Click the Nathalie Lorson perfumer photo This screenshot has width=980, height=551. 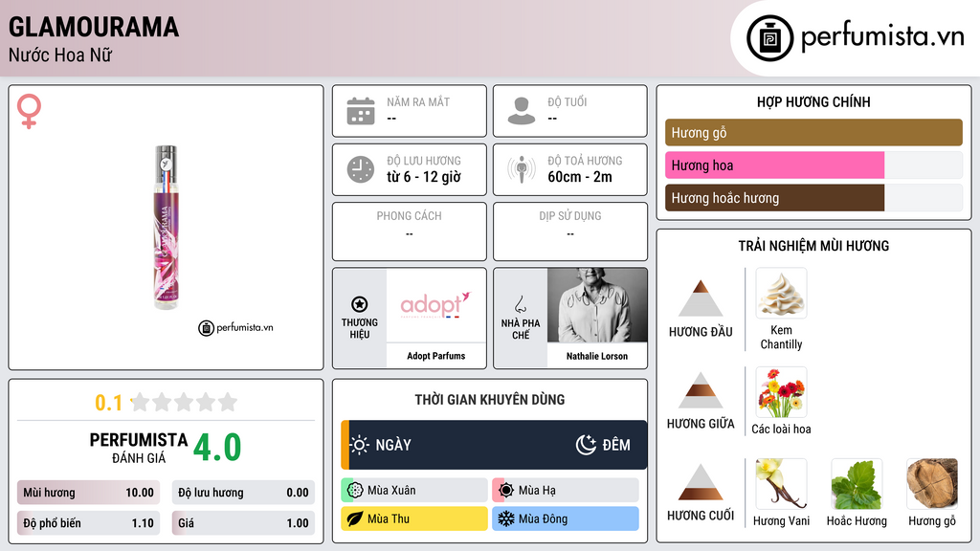[597, 305]
